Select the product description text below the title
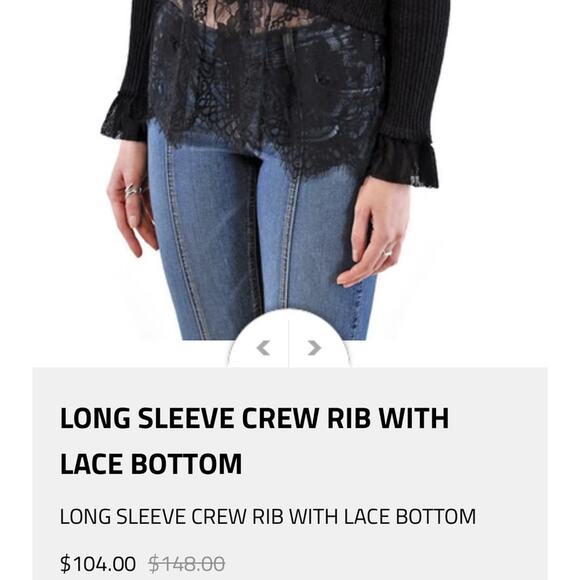580x580 pixels. click(267, 516)
